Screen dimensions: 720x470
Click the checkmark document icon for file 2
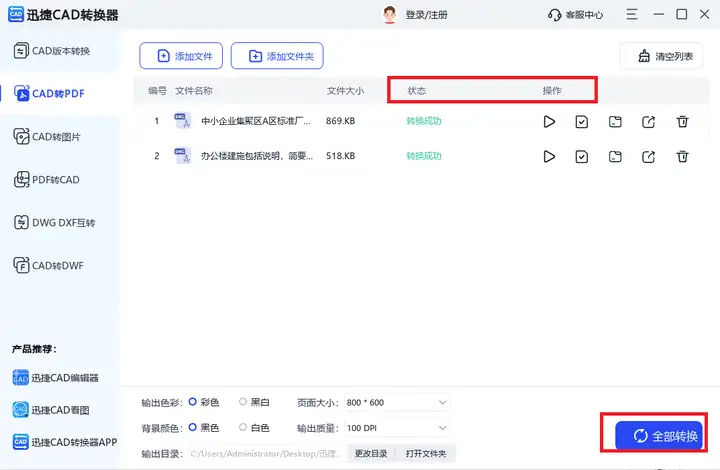tap(582, 157)
